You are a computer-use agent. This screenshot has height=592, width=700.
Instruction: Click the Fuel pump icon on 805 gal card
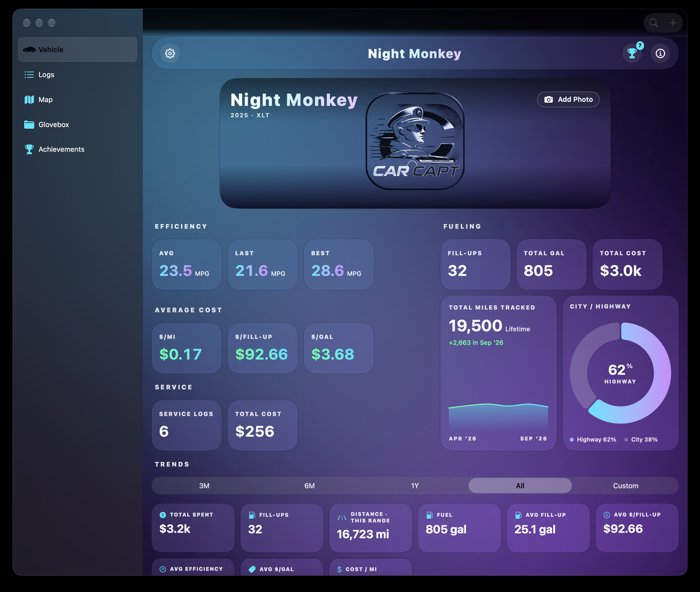click(x=429, y=515)
